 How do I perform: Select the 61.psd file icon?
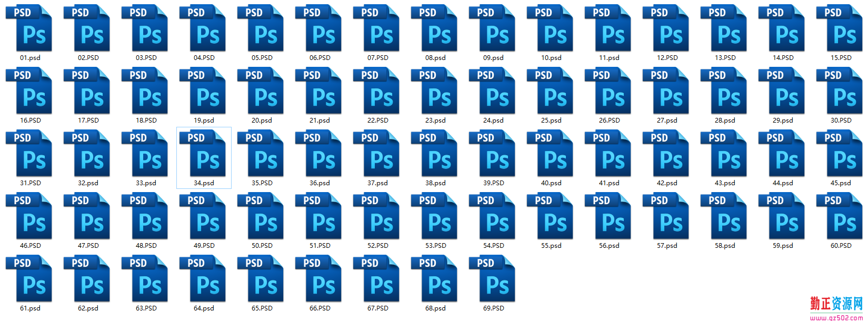[29, 278]
